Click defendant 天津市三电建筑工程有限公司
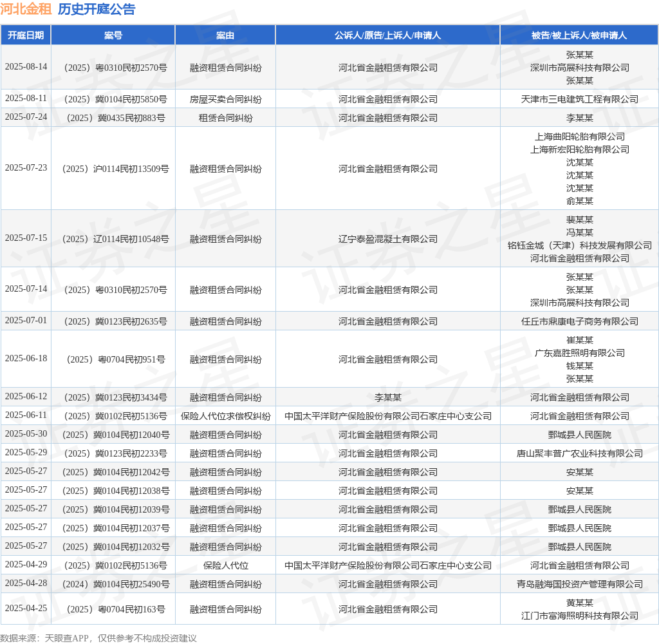 580,99
